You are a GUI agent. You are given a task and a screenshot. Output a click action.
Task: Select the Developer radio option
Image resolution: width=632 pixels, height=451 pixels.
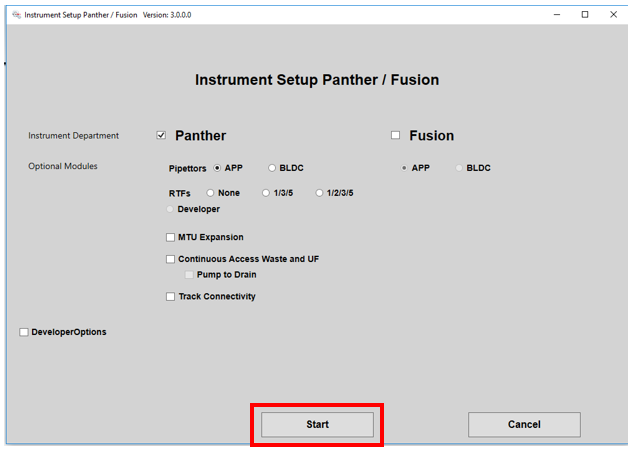(171, 209)
